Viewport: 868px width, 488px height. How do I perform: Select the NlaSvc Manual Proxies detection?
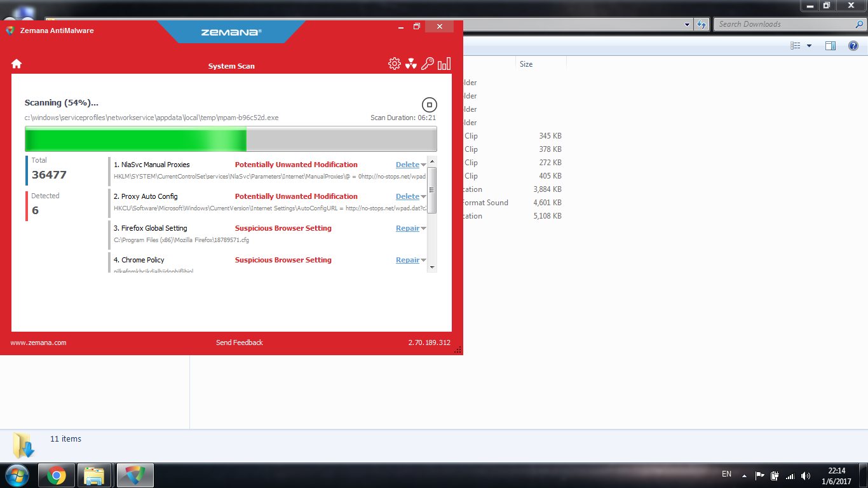(x=268, y=170)
